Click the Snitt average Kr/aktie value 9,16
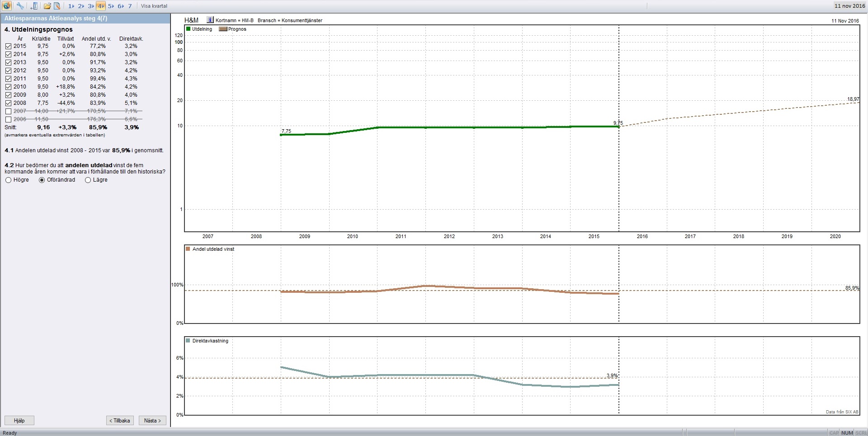Screen dimensions: 868x436 point(43,127)
